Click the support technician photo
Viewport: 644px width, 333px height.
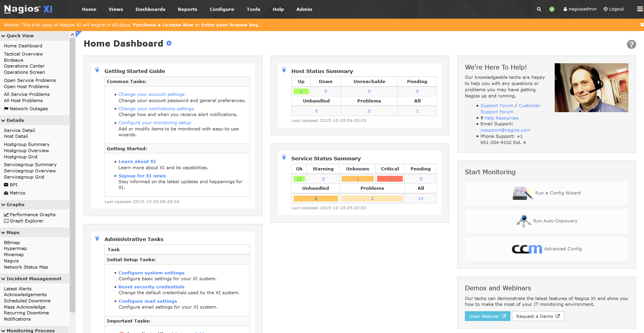[591, 88]
